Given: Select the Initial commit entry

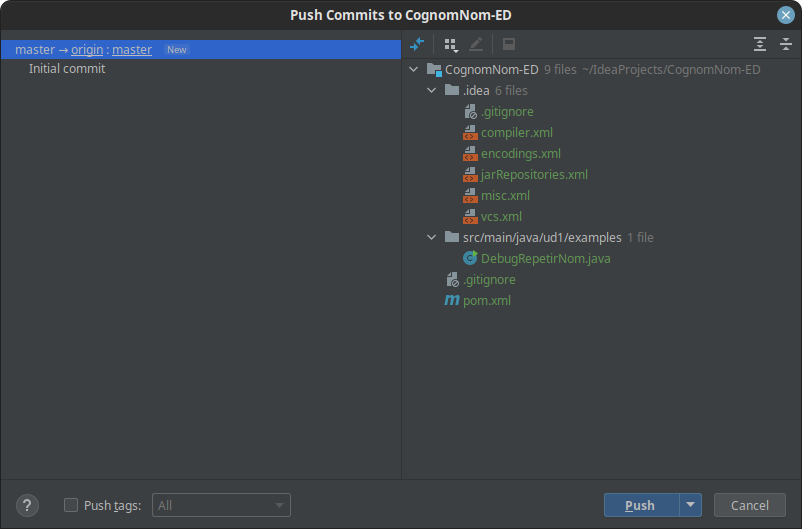Looking at the screenshot, I should click(67, 69).
